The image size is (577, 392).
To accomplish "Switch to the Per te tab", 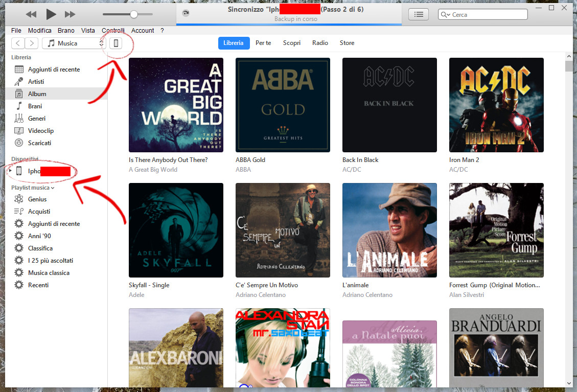I will pos(264,43).
